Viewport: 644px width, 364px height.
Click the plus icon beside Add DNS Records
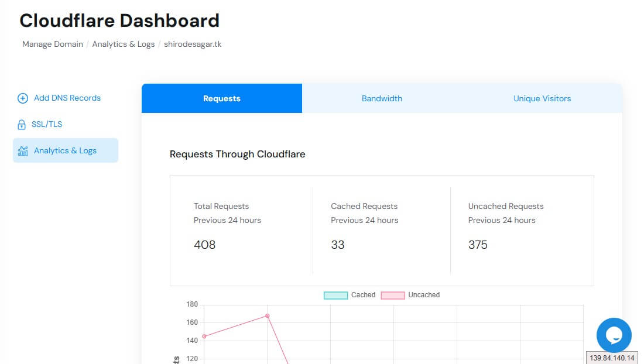pos(23,98)
